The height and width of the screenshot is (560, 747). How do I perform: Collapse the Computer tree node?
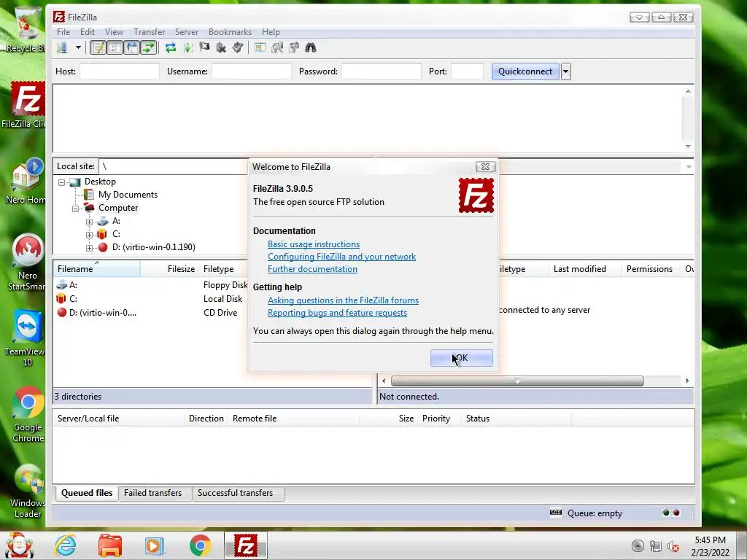75,209
